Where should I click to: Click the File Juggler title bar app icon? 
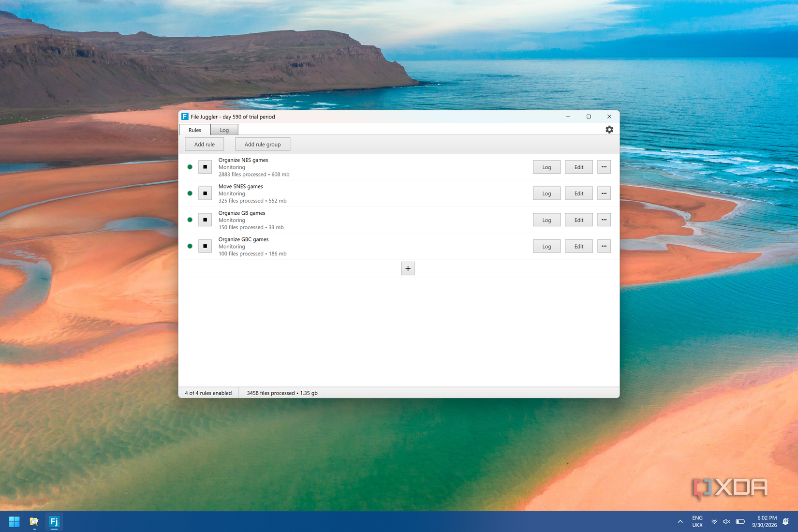coord(185,117)
